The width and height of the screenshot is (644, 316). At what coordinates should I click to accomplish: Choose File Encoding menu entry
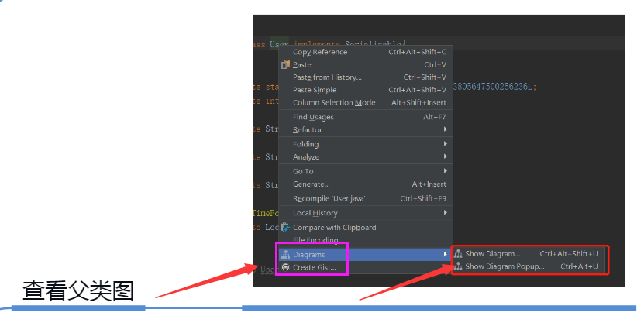coord(366,241)
